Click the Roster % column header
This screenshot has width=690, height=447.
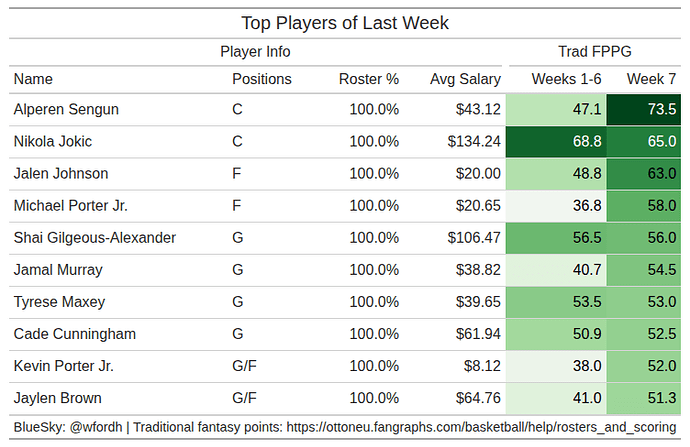coord(368,79)
